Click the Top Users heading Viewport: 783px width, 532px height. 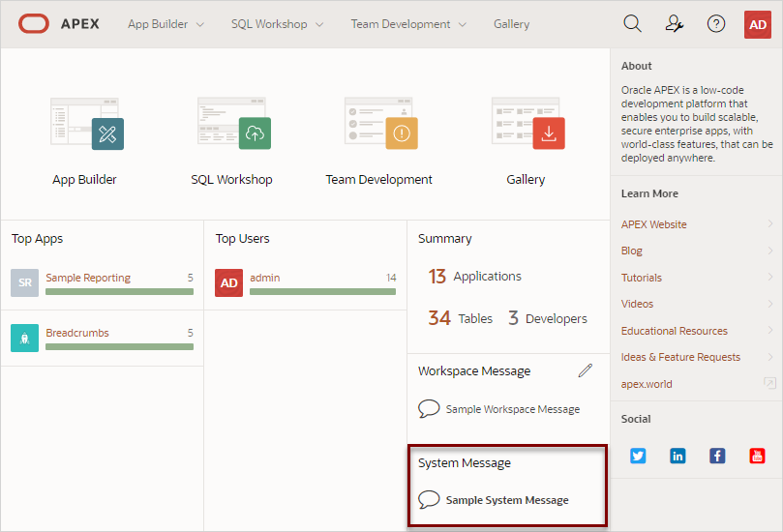tap(242, 239)
